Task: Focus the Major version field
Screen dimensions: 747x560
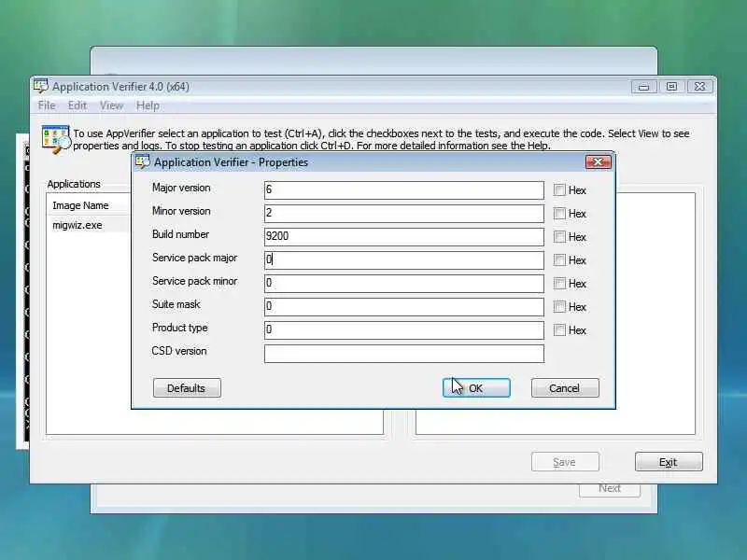Action: pos(404,190)
